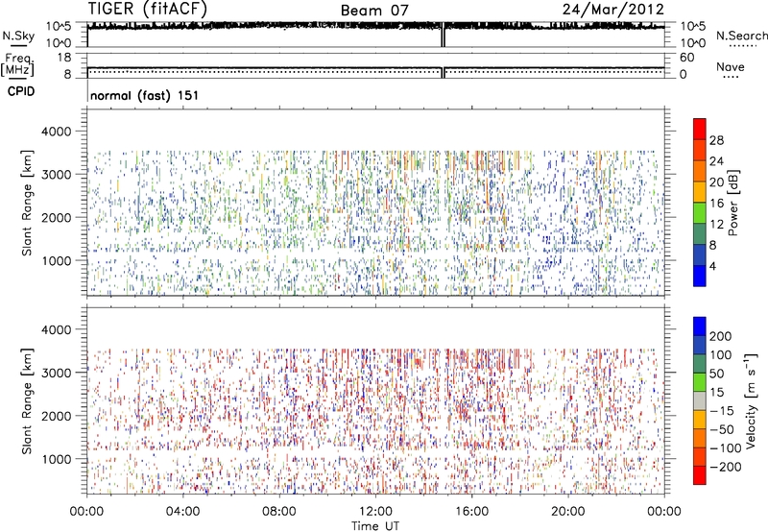The width and height of the screenshot is (768, 532).
Task: Click the '04:00' time axis label
Action: [183, 512]
